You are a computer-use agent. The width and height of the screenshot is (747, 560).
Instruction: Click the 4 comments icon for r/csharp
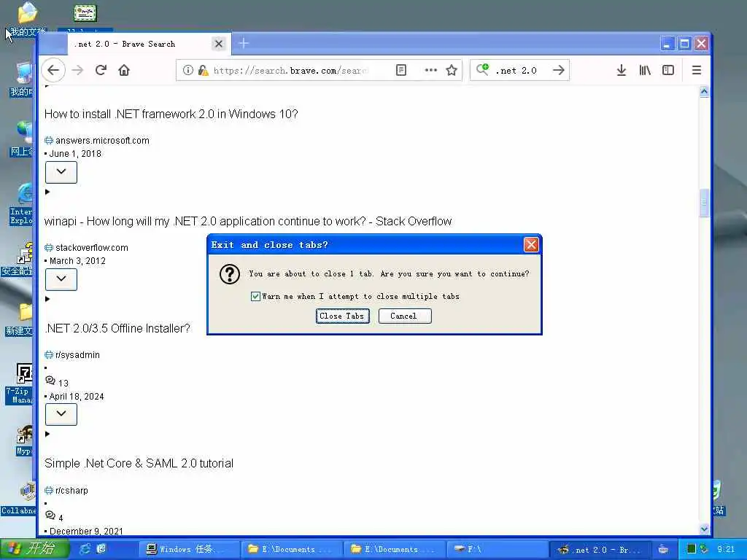coord(50,516)
